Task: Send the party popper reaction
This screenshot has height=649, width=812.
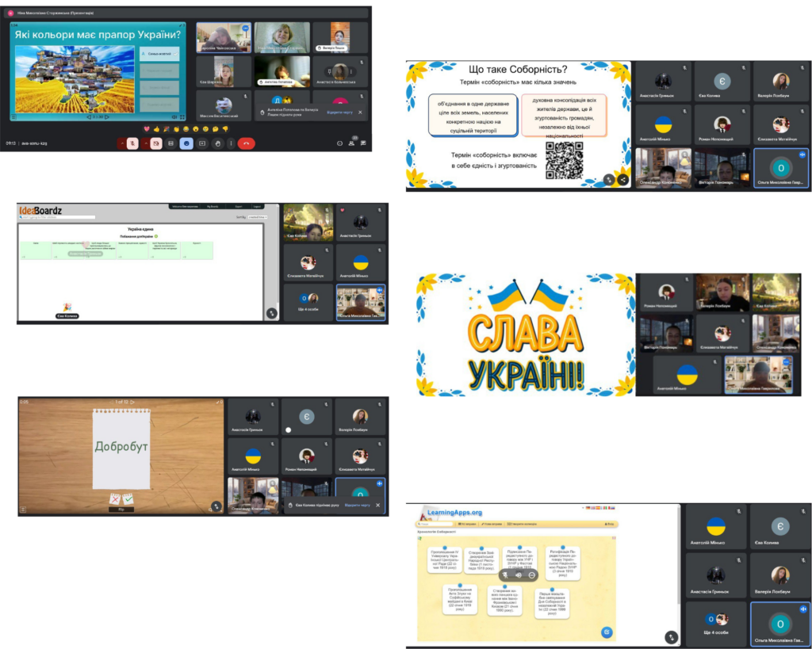Action: click(x=167, y=129)
